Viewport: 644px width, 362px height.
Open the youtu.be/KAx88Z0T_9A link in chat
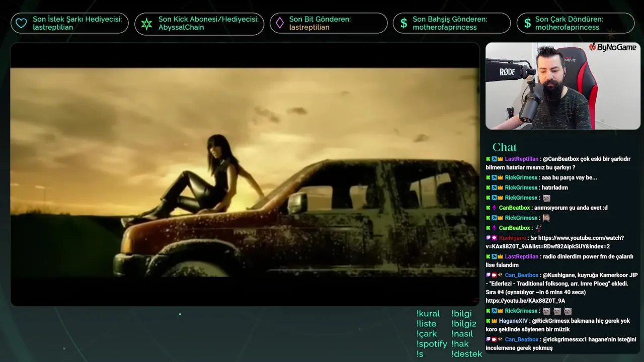coord(525,301)
